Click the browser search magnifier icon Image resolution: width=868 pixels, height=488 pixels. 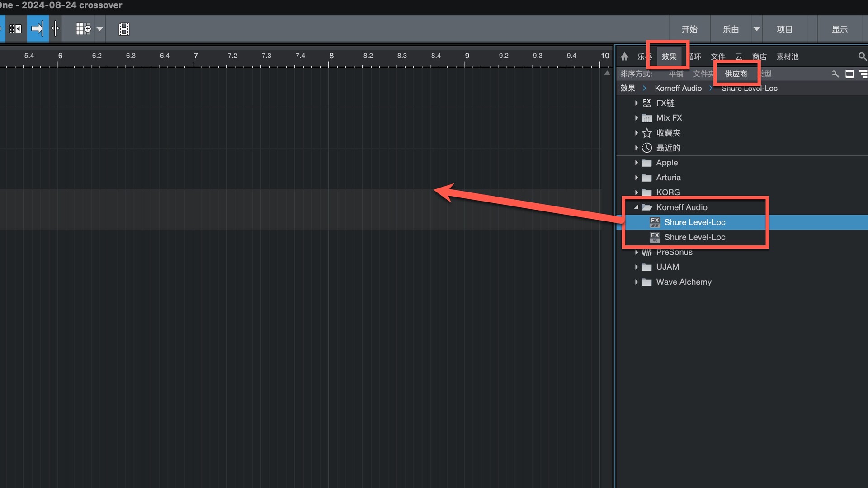(x=862, y=56)
